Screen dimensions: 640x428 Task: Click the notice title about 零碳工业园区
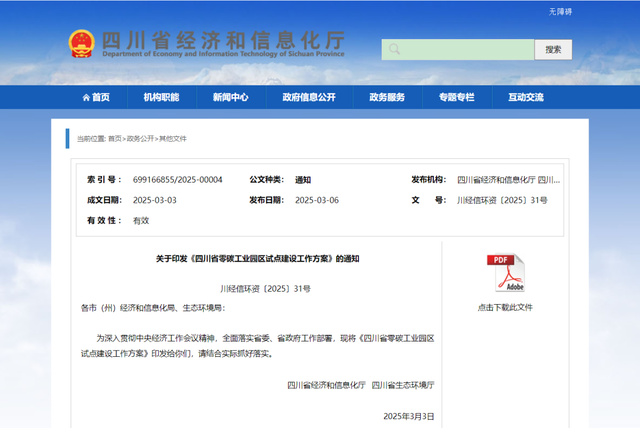pos(257,258)
